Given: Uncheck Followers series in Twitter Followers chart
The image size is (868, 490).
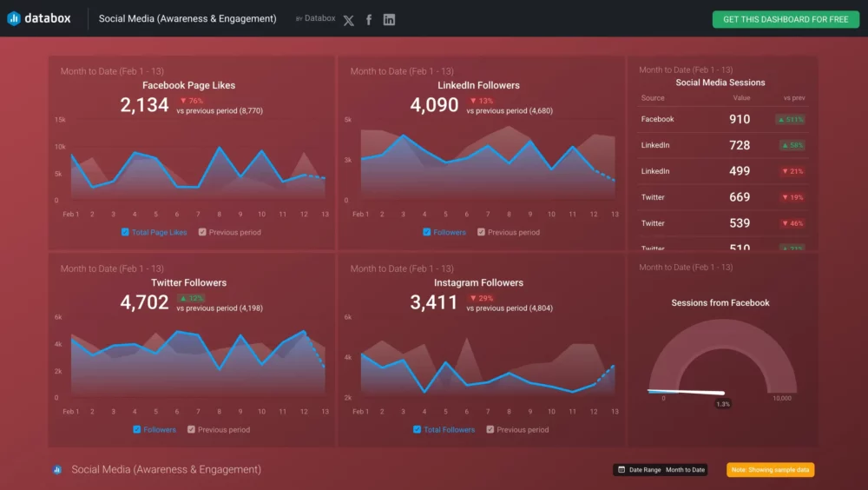Looking at the screenshot, I should pos(137,429).
